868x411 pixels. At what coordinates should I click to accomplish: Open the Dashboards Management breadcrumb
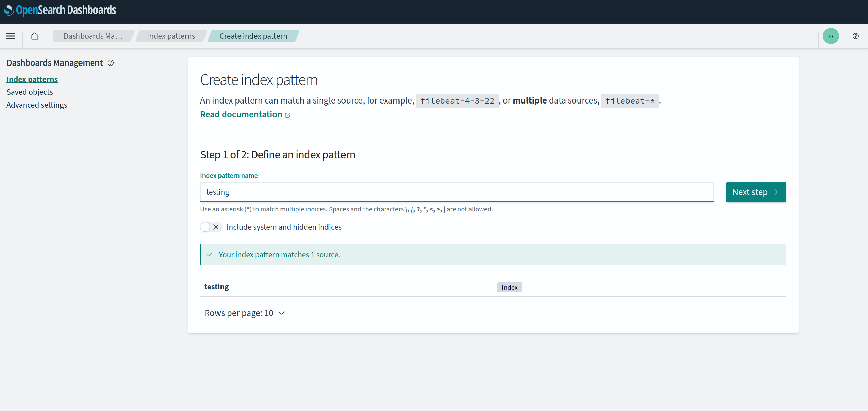click(93, 36)
